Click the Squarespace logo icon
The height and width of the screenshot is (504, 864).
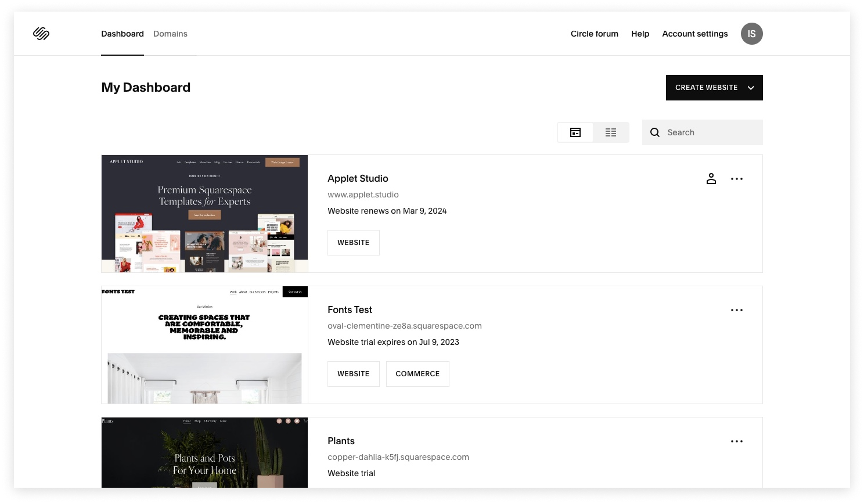(41, 34)
